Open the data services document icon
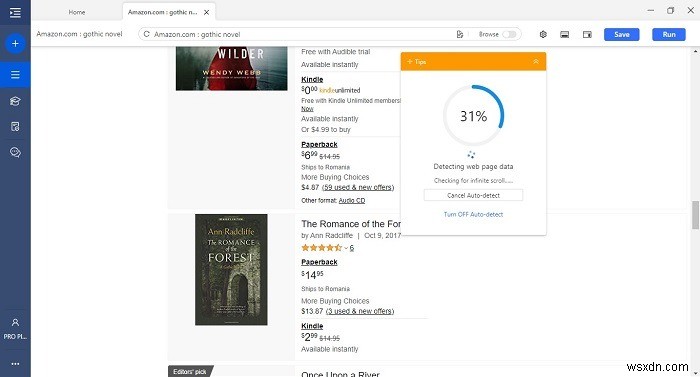 15,127
